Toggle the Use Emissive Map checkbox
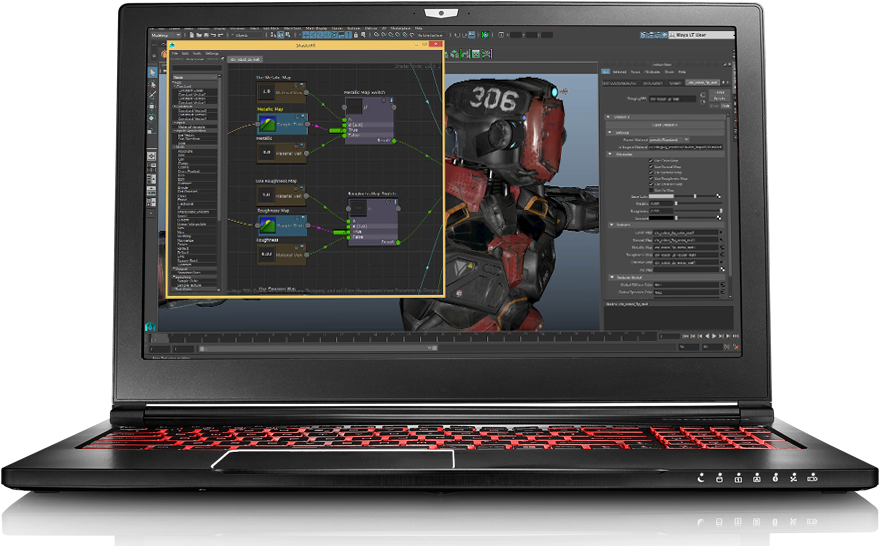Viewport: 879px width, 546px height. click(651, 184)
